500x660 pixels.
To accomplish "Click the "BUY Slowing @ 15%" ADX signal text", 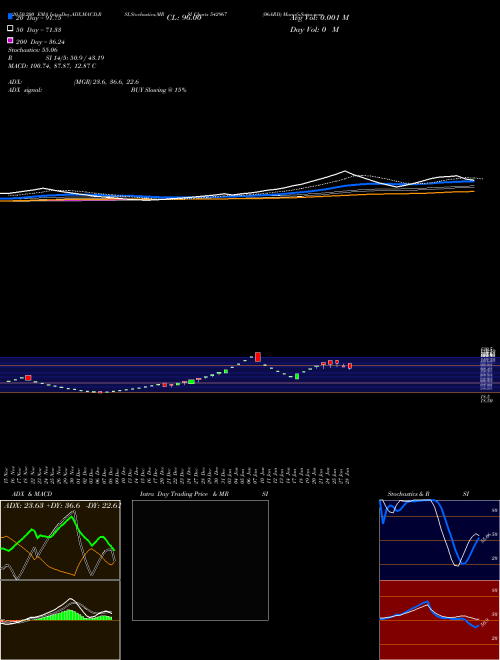I will (158, 90).
